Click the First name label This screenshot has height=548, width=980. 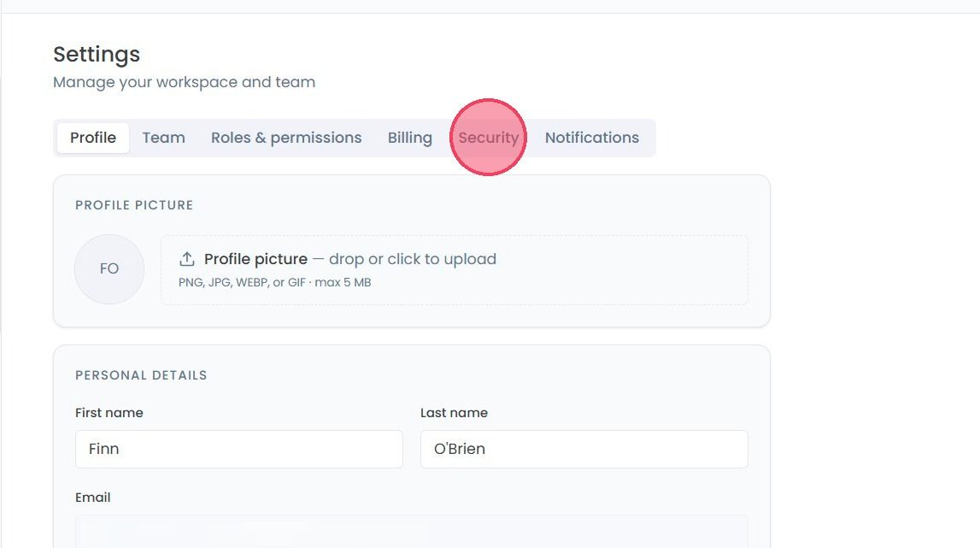[109, 413]
